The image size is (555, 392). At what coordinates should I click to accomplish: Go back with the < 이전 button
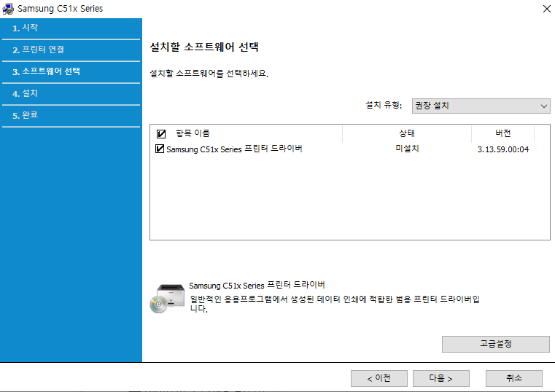(x=379, y=379)
